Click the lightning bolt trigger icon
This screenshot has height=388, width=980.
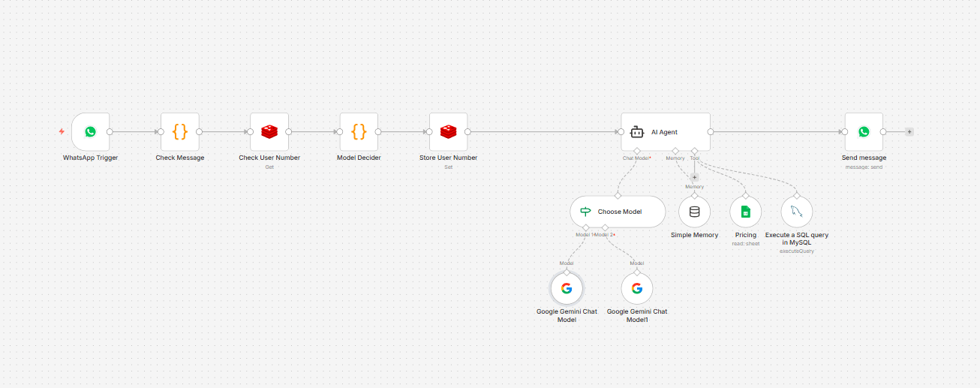[62, 132]
